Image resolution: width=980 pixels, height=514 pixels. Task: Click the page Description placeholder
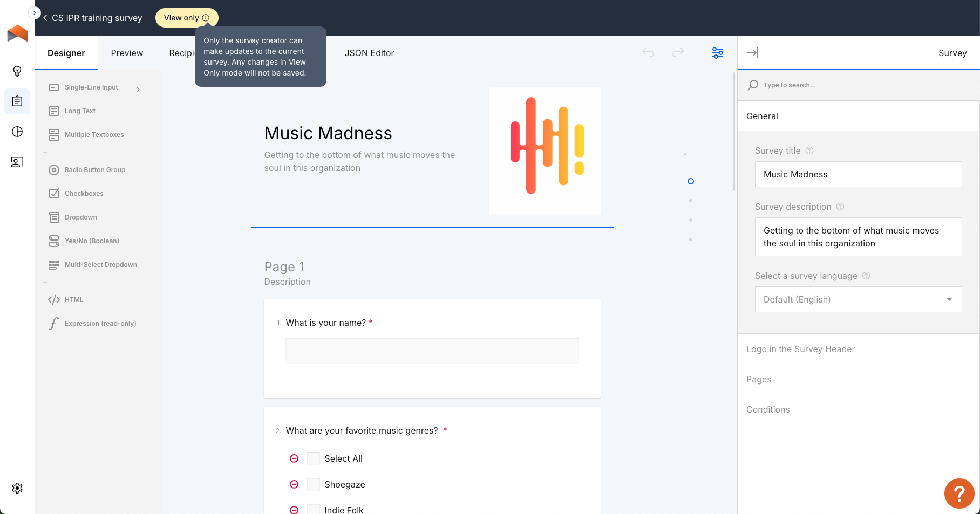pos(288,282)
